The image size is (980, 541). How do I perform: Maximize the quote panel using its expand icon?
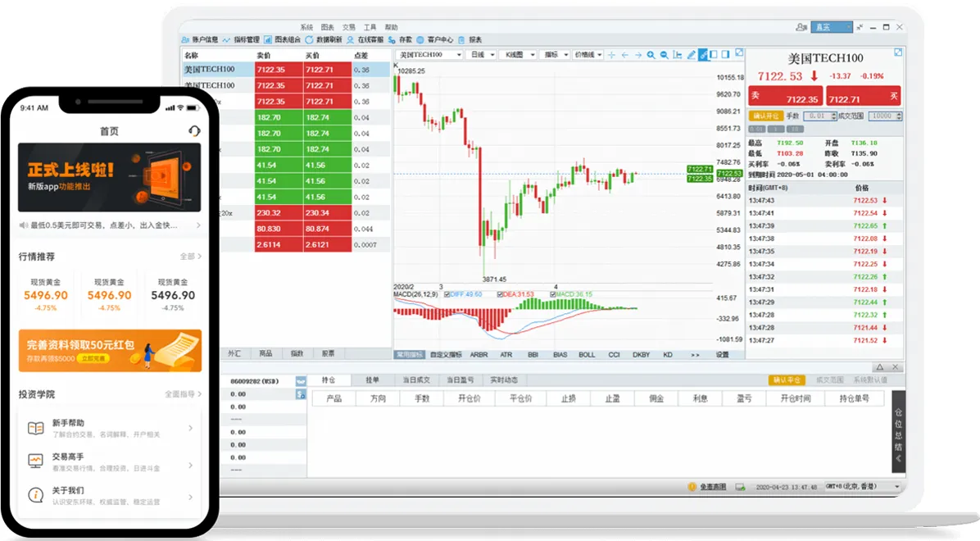pyautogui.click(x=898, y=52)
